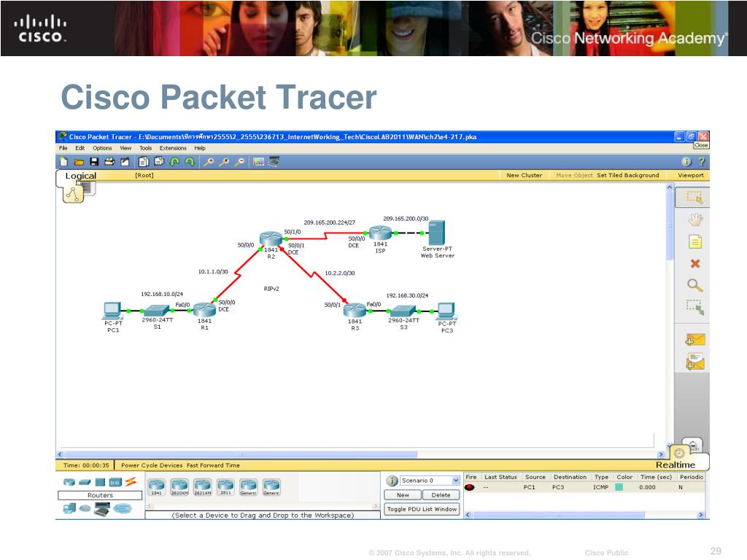Screen dimensions: 747x560
Task: Choose the Add Complex PDU envelope
Action: tap(695, 362)
